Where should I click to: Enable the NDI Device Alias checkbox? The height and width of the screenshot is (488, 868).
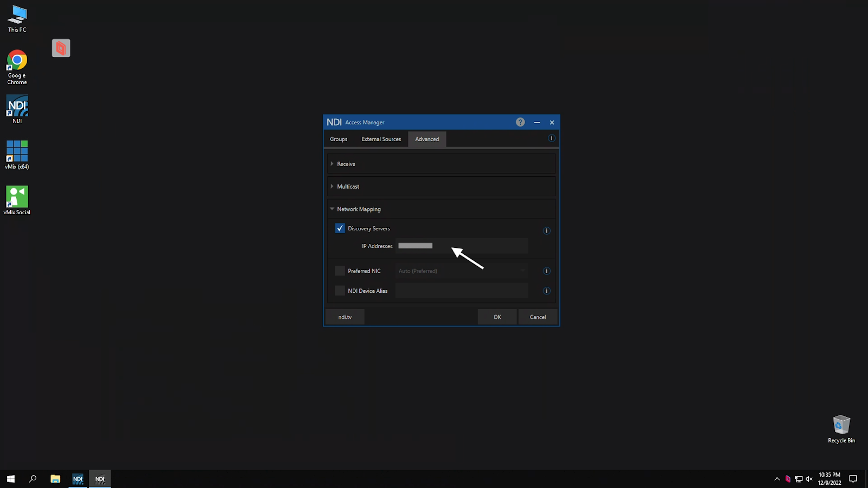coord(340,291)
